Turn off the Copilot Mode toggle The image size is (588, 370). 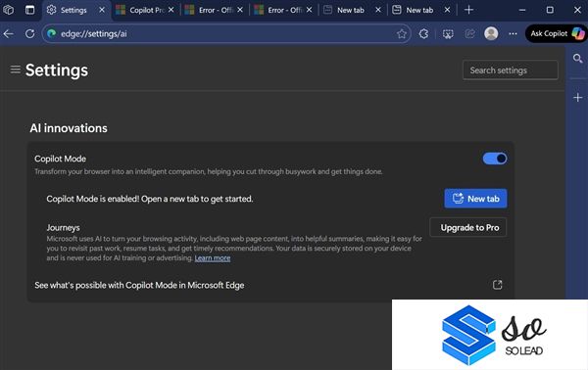pyautogui.click(x=495, y=159)
